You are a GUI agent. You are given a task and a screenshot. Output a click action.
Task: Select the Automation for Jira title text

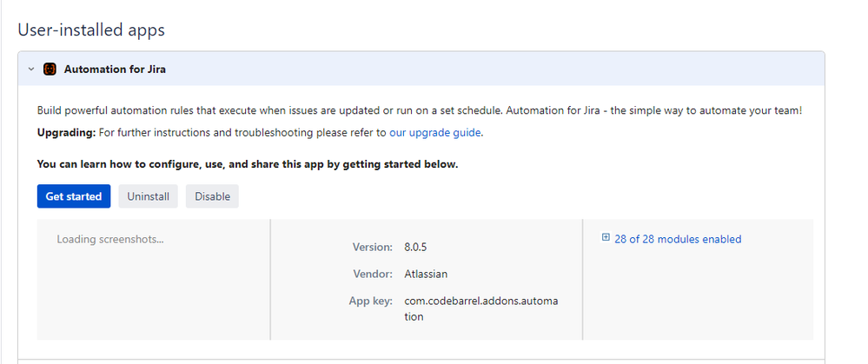pos(115,69)
